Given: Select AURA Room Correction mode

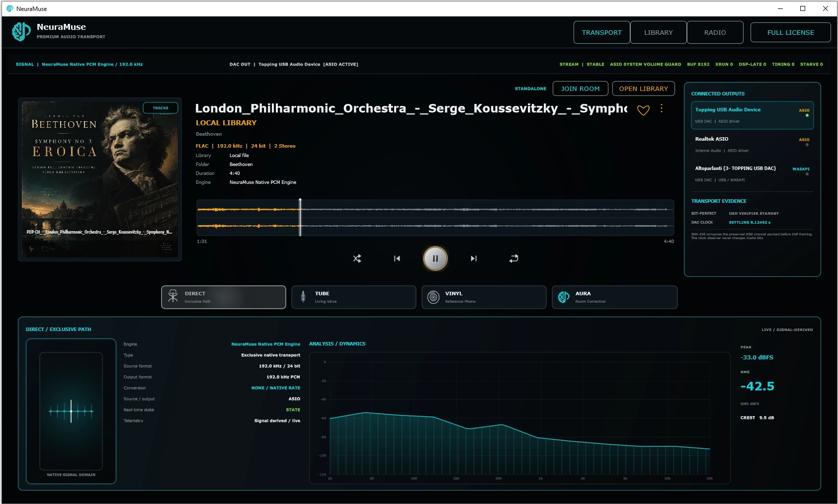Looking at the screenshot, I should pos(615,297).
